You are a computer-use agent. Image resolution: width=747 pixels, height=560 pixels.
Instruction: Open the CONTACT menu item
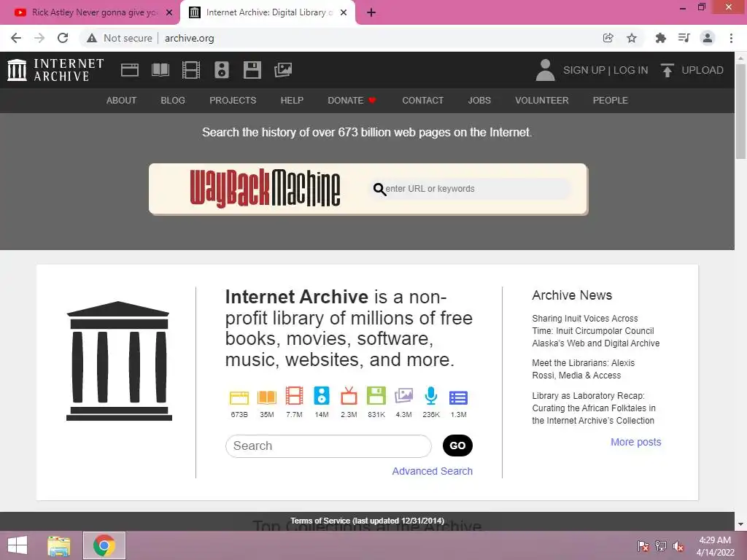coord(422,101)
